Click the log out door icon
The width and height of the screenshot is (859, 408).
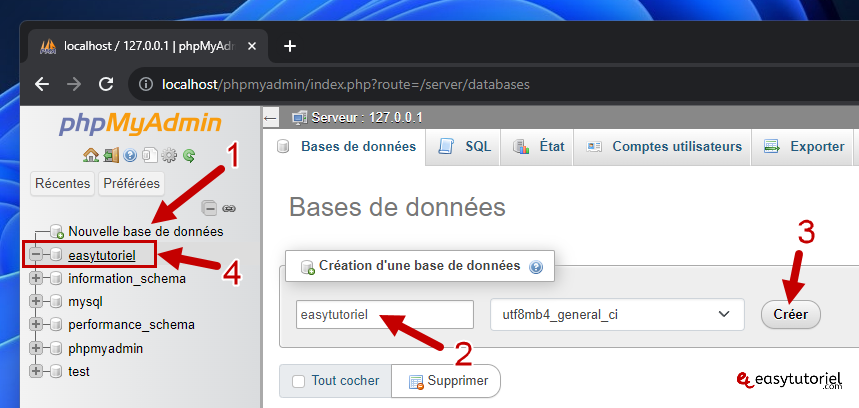(x=111, y=156)
